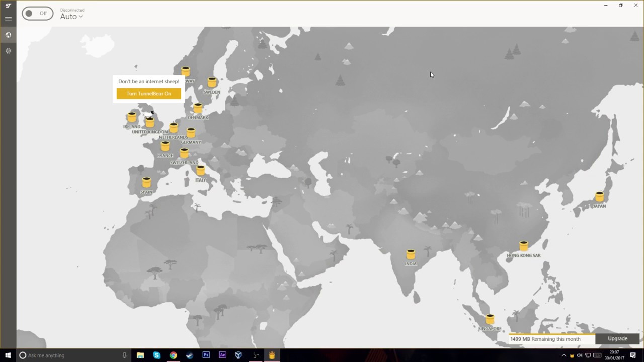
Task: Open File Explorer from taskbar
Action: [x=140, y=355]
